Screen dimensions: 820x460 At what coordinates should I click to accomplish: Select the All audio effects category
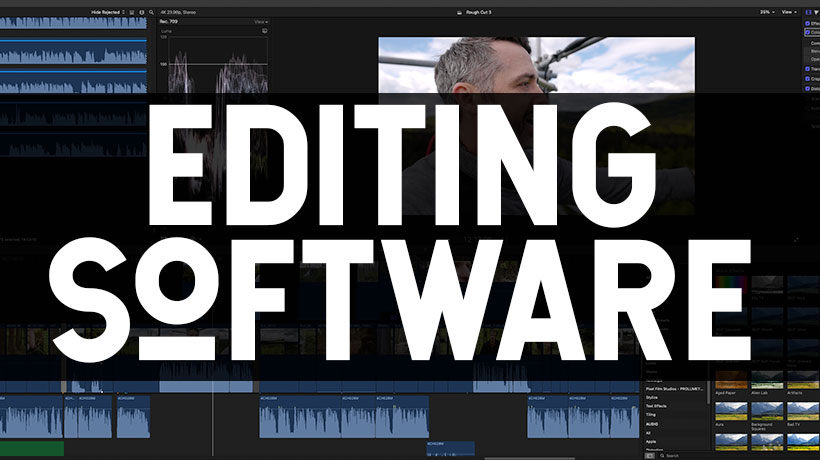tap(648, 433)
